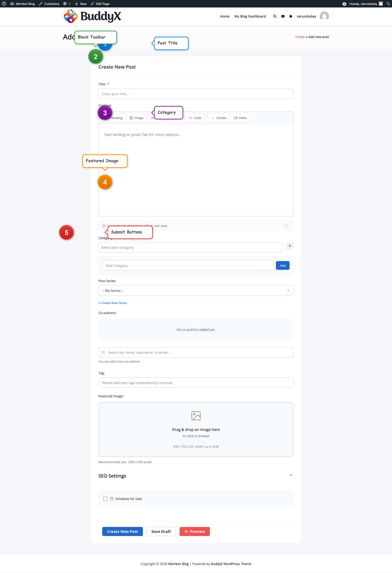The image size is (392, 573).
Task: Click the Create New Post button
Action: [122, 531]
